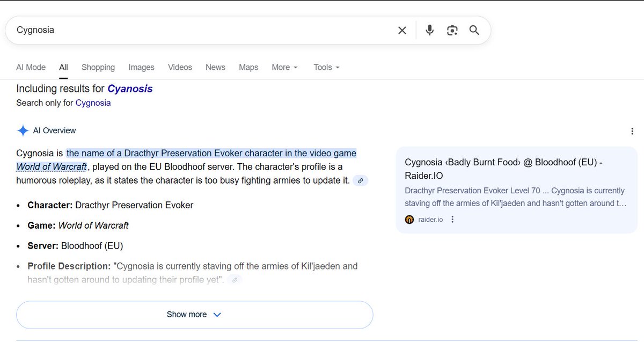Start voice search with the microphone icon
The height and width of the screenshot is (342, 644).
(x=429, y=30)
